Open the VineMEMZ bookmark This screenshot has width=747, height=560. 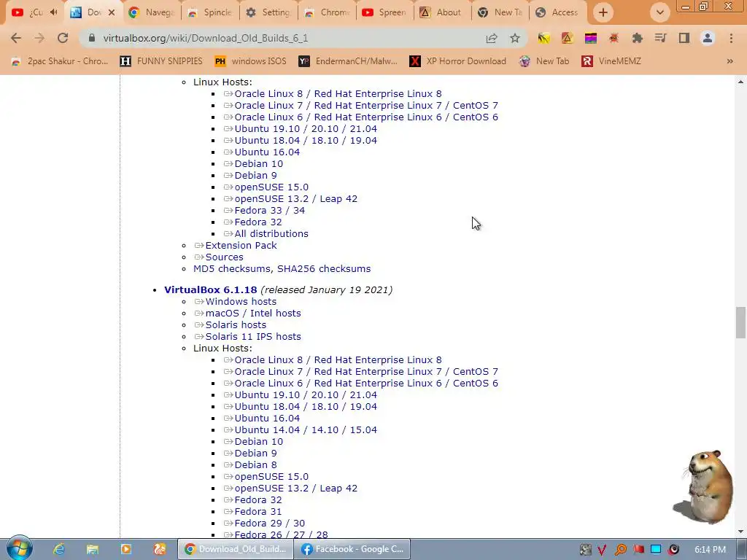[611, 61]
